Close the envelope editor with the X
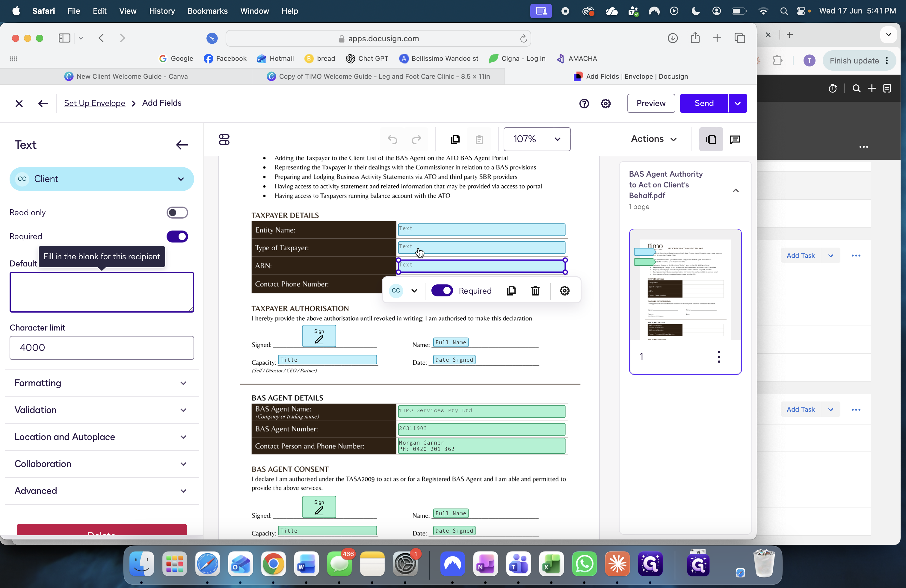The width and height of the screenshot is (906, 588). 19,104
